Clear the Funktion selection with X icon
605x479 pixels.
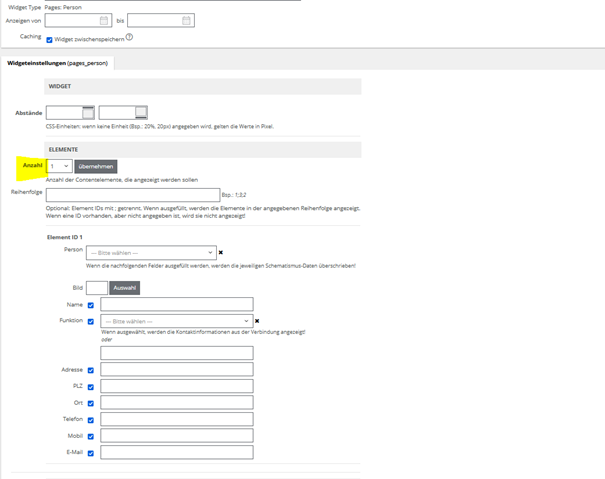point(257,321)
